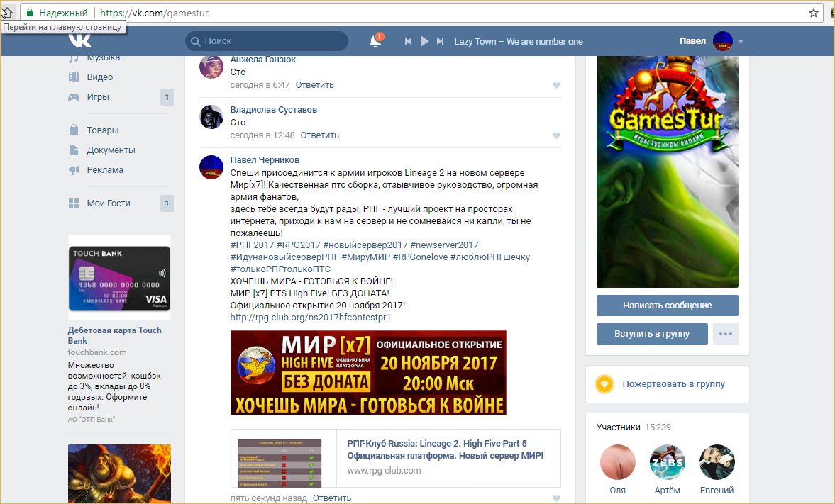The height and width of the screenshot is (504, 835).
Task: Open the rpg-club.org contest link
Action: (x=310, y=318)
